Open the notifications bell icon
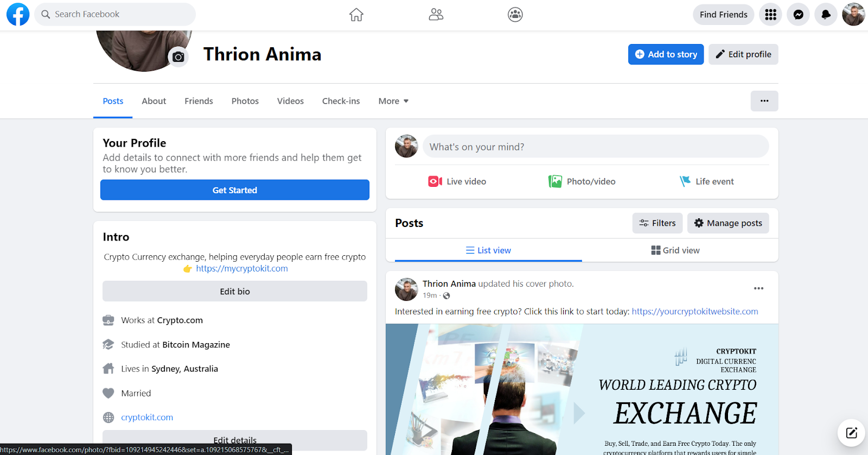 point(826,15)
